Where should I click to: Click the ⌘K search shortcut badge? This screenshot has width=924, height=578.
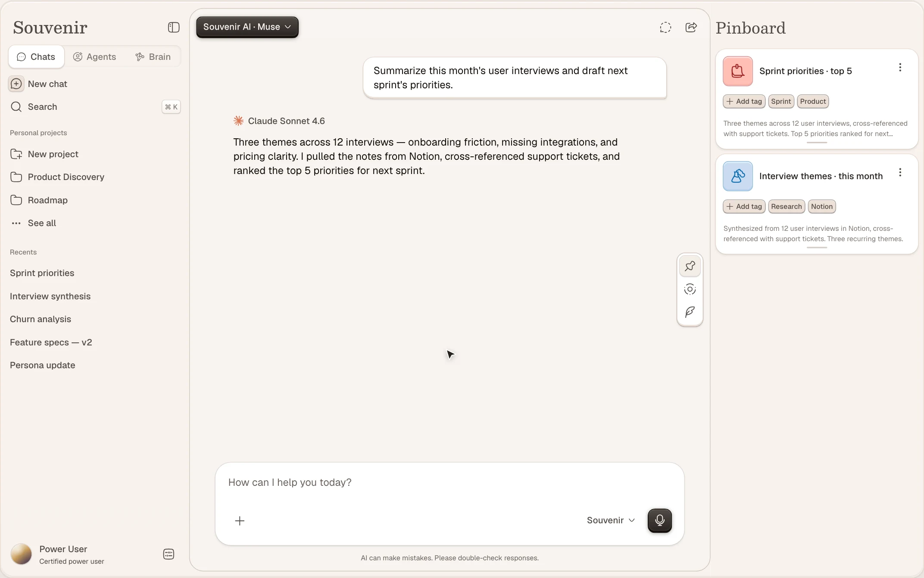coord(171,107)
